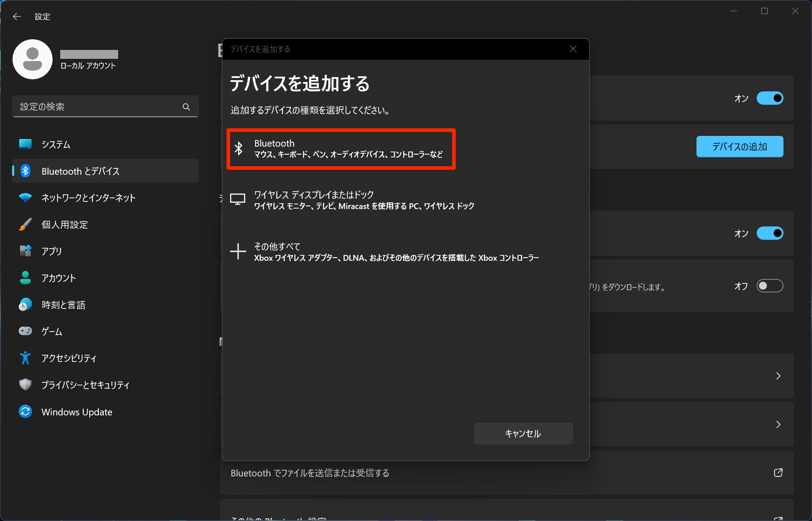Viewport: 812px width, 521px height.
Task: Click the wireless display monitor icon
Action: [238, 199]
